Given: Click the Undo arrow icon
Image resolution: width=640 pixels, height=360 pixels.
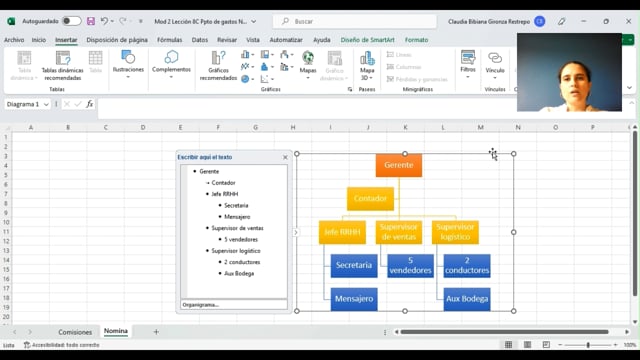Looking at the screenshot, I should click(104, 21).
